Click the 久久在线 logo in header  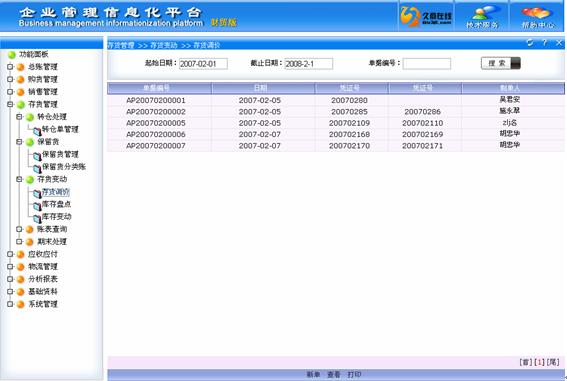coord(426,16)
